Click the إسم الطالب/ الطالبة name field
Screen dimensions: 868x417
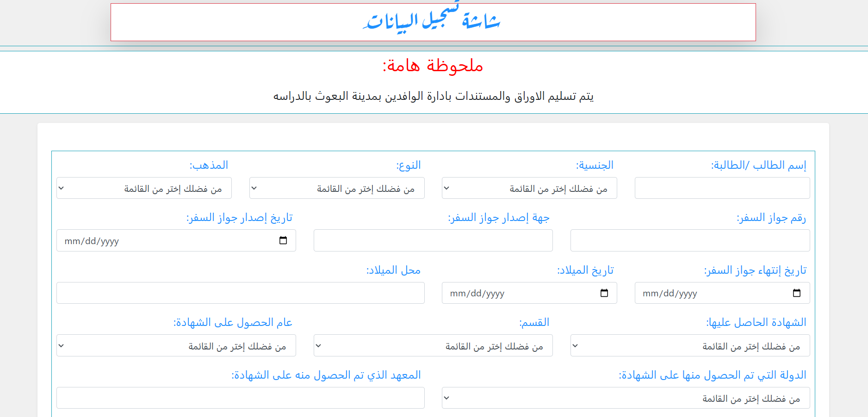pos(722,188)
